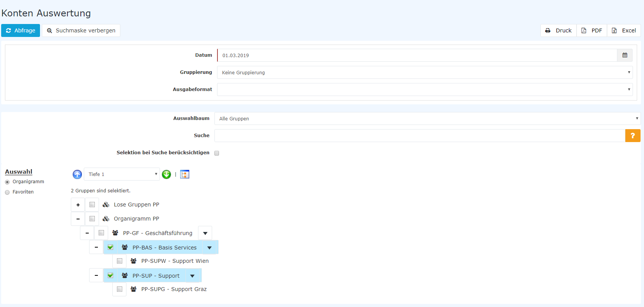Click the PP-BAS Basis Services people icon
644x307 pixels.
(125, 247)
